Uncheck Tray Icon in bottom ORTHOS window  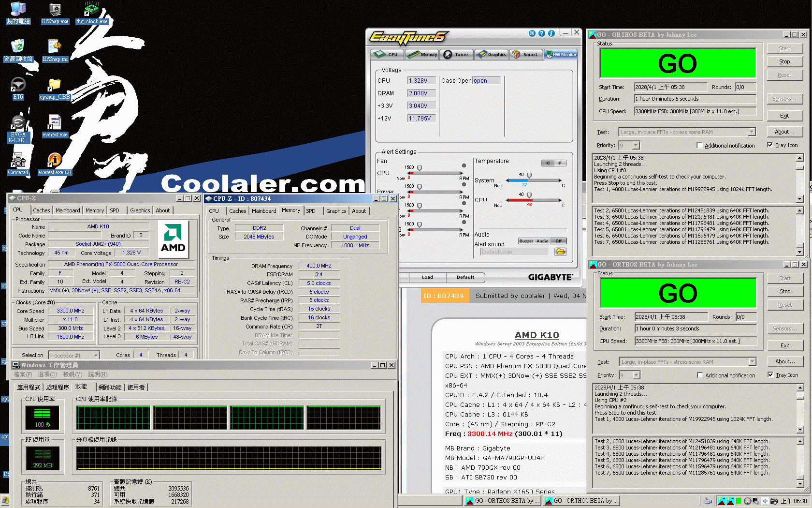(770, 375)
